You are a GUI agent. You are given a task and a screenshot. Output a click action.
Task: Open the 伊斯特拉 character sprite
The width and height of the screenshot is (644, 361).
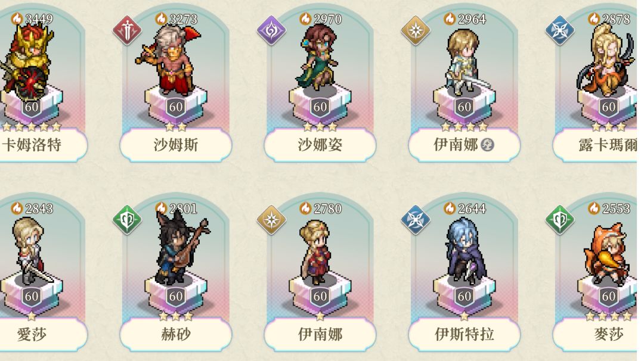(465, 251)
